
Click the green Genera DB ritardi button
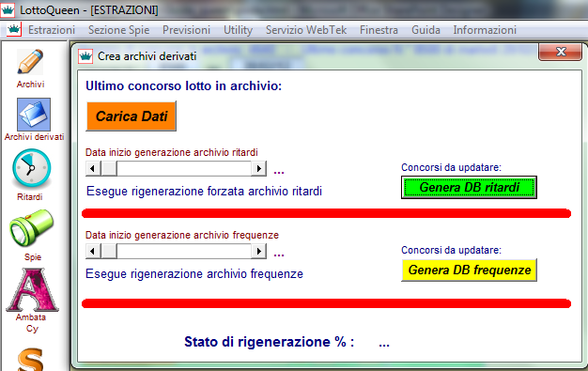[x=469, y=187]
